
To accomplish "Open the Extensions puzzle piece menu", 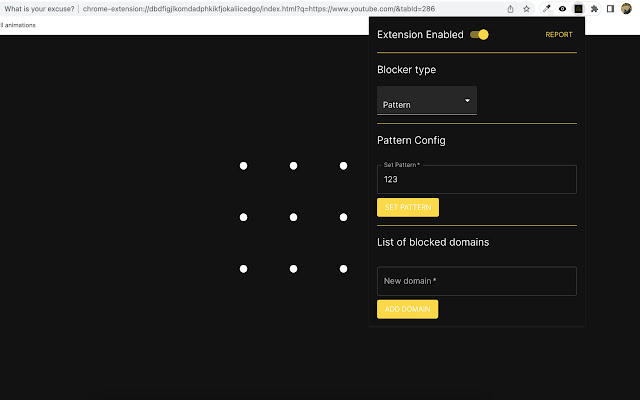I will [x=594, y=8].
